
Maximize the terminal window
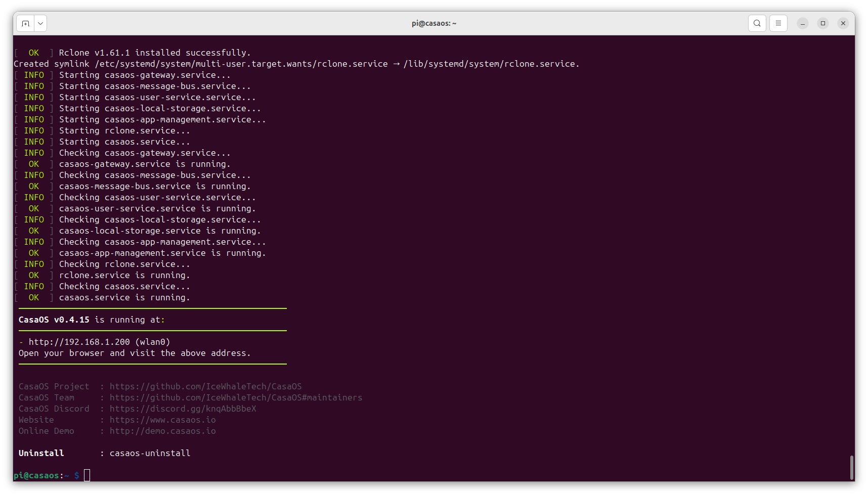pos(822,23)
